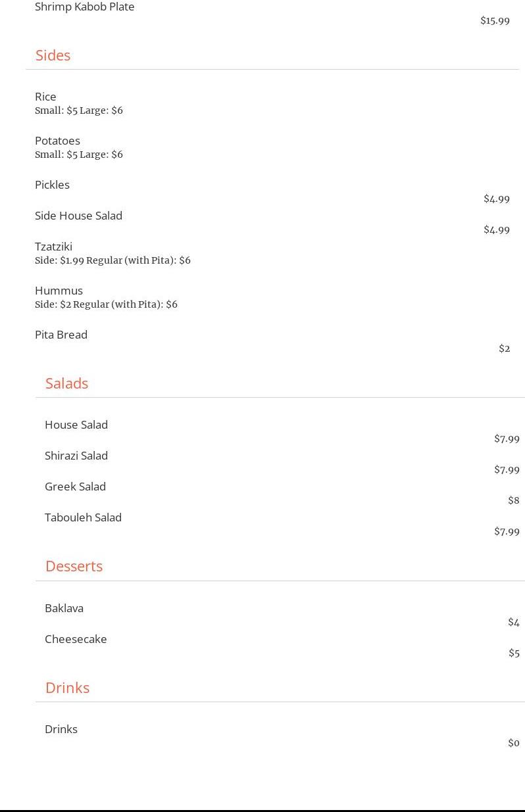Select the Rice menu item
The width and height of the screenshot is (525, 812).
coord(45,97)
